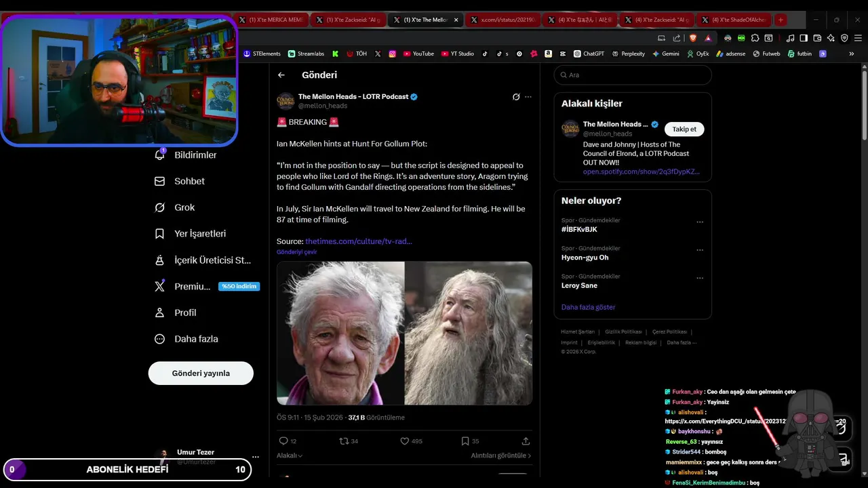Open The Mellon Heads avatar on tweet
This screenshot has height=488, width=868.
(285, 101)
